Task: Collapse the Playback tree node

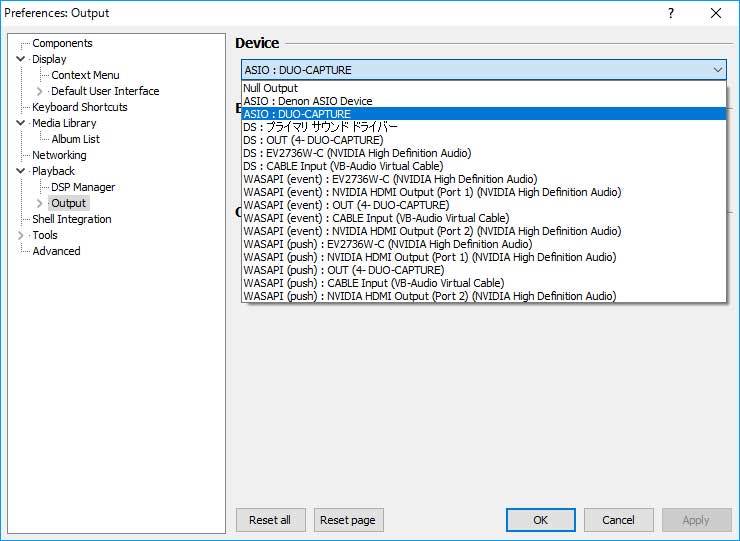Action: coord(20,171)
